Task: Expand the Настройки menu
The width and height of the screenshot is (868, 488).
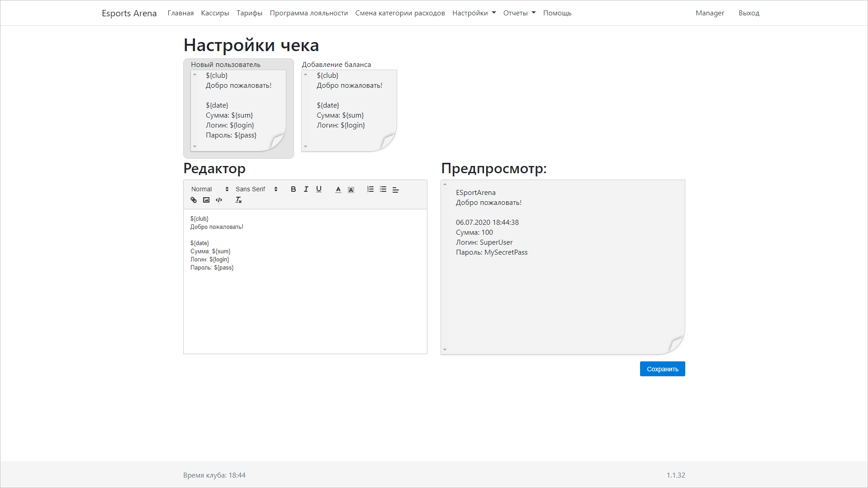Action: pos(473,13)
